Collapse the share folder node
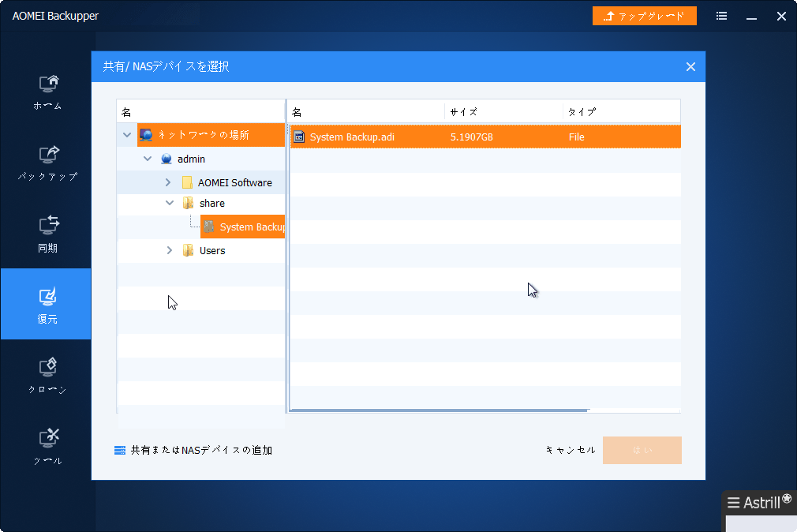 pyautogui.click(x=170, y=203)
